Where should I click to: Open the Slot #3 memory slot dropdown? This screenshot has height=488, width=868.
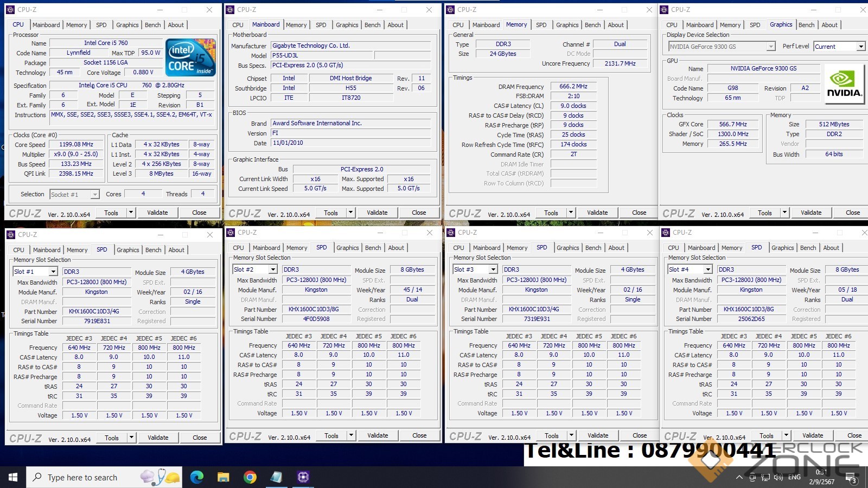493,269
